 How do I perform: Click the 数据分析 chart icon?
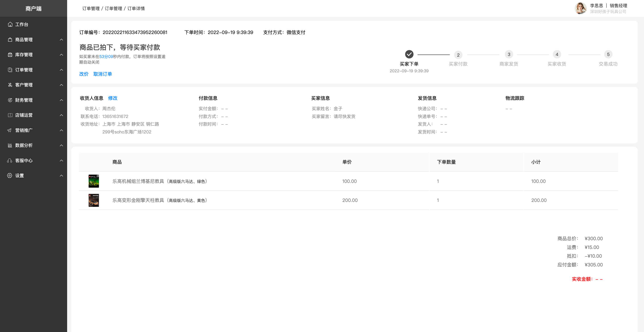pyautogui.click(x=10, y=145)
